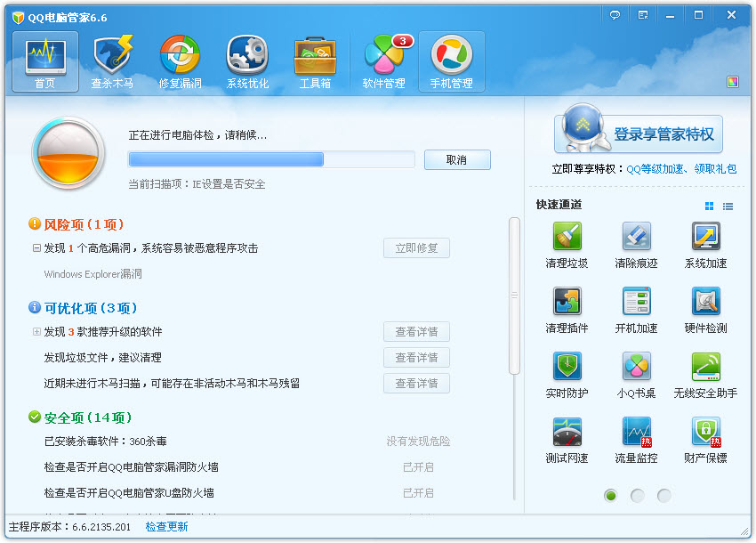Cancel the scan with 取消 button
The width and height of the screenshot is (756, 543).
click(x=457, y=159)
